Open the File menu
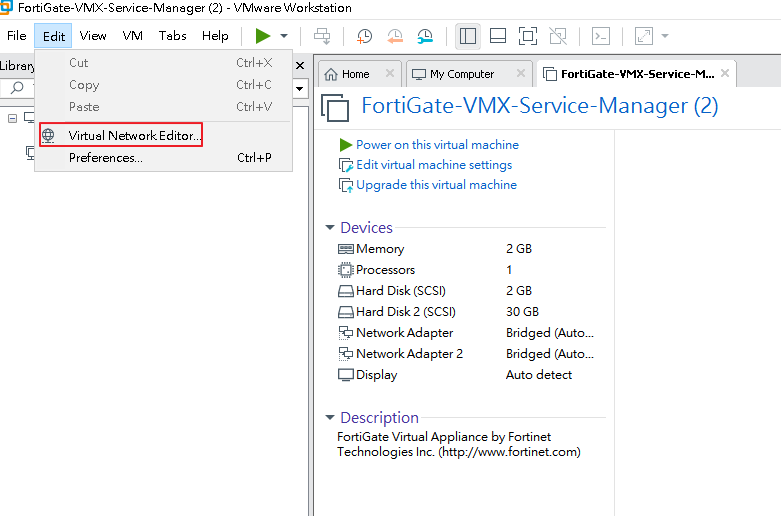Image resolution: width=781 pixels, height=516 pixels. click(16, 36)
